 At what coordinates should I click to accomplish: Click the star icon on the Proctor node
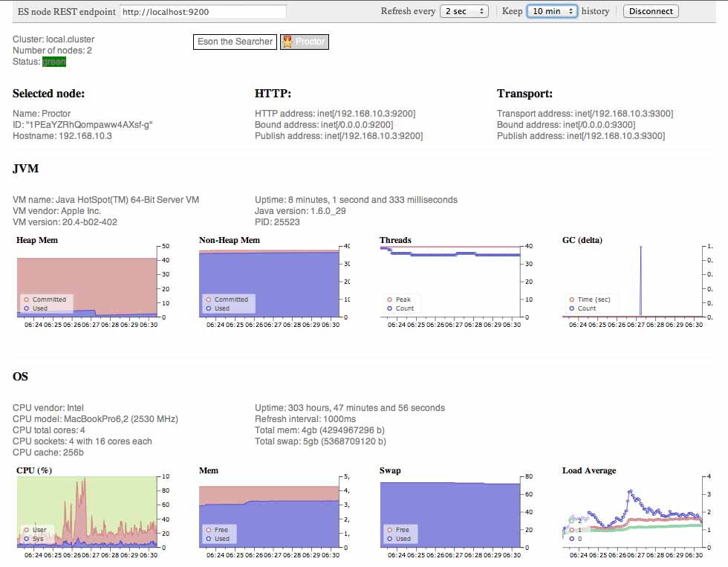[287, 42]
